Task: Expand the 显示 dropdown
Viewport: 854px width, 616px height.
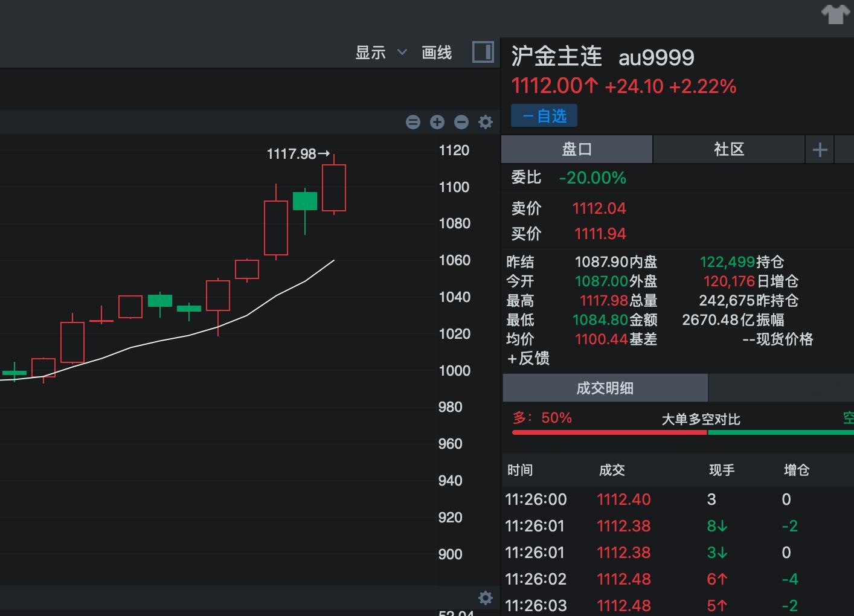Action: (x=379, y=53)
